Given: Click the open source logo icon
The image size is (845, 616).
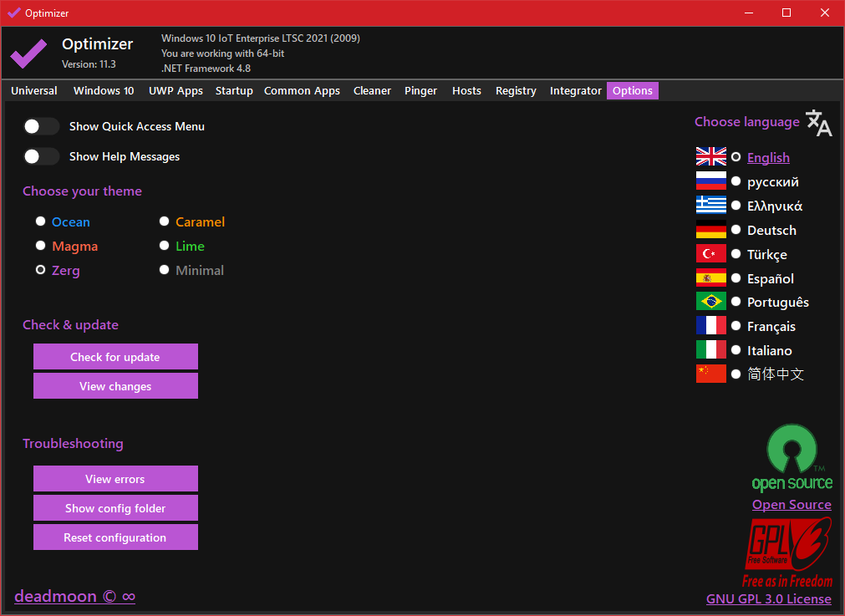Looking at the screenshot, I should point(792,458).
